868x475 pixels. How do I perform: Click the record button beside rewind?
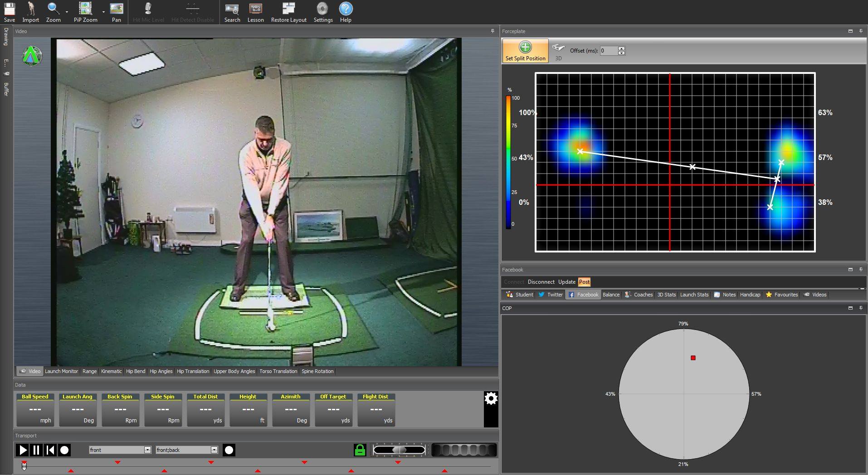[64, 450]
